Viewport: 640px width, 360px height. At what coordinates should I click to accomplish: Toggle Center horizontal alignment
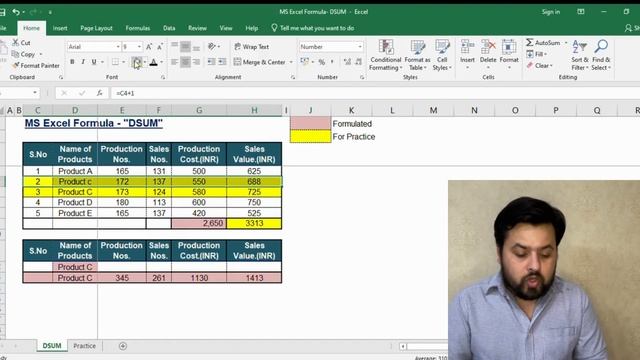click(185, 62)
